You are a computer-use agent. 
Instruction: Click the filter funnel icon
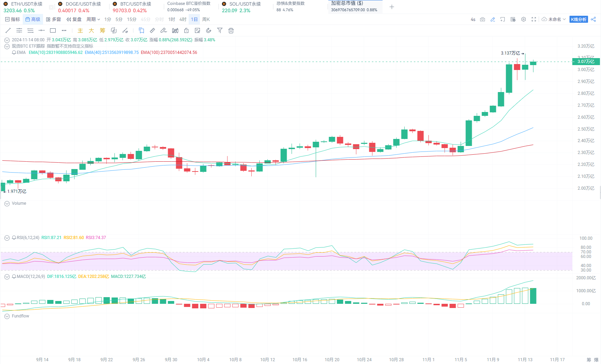[x=220, y=30]
